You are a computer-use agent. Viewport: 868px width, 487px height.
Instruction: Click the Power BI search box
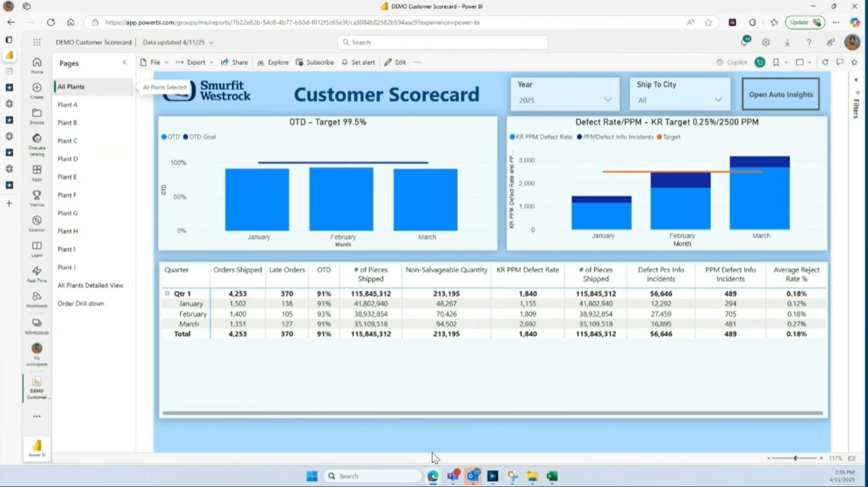coord(442,42)
